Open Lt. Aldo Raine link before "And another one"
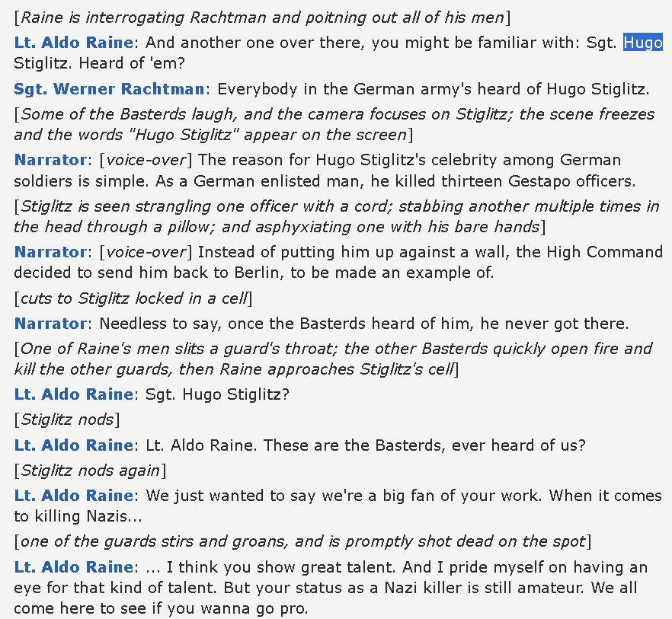This screenshot has width=672, height=619. (74, 43)
